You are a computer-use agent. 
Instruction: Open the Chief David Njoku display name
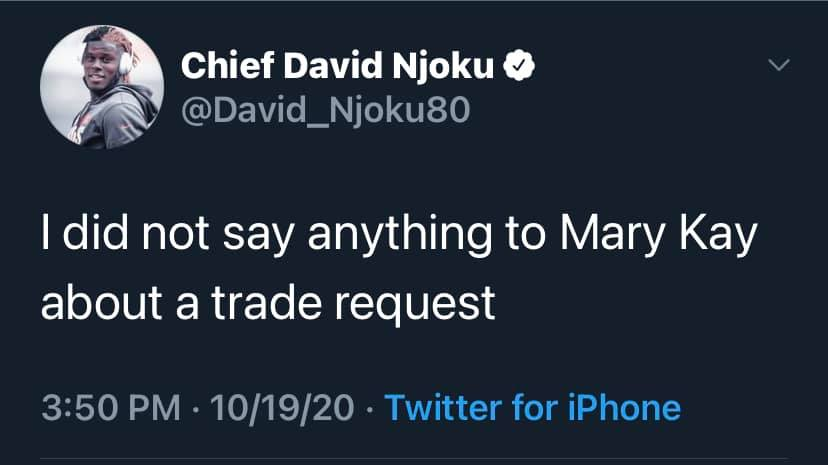click(337, 65)
